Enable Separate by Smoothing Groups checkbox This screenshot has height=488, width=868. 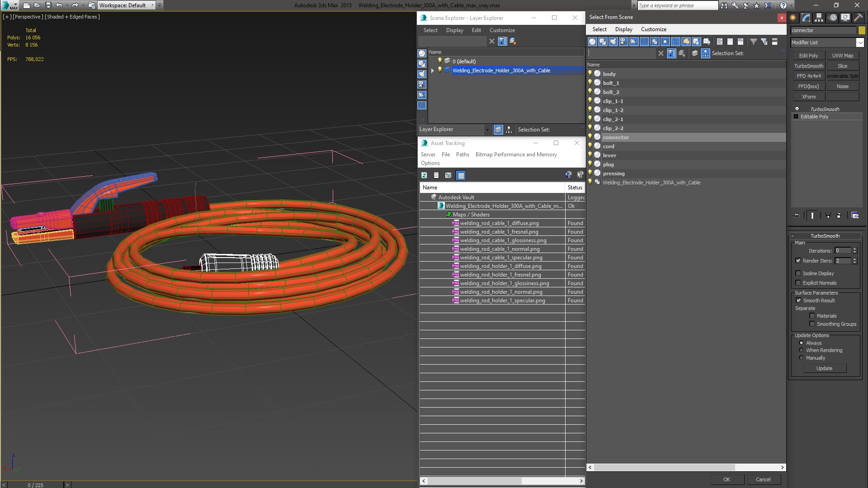(x=812, y=324)
